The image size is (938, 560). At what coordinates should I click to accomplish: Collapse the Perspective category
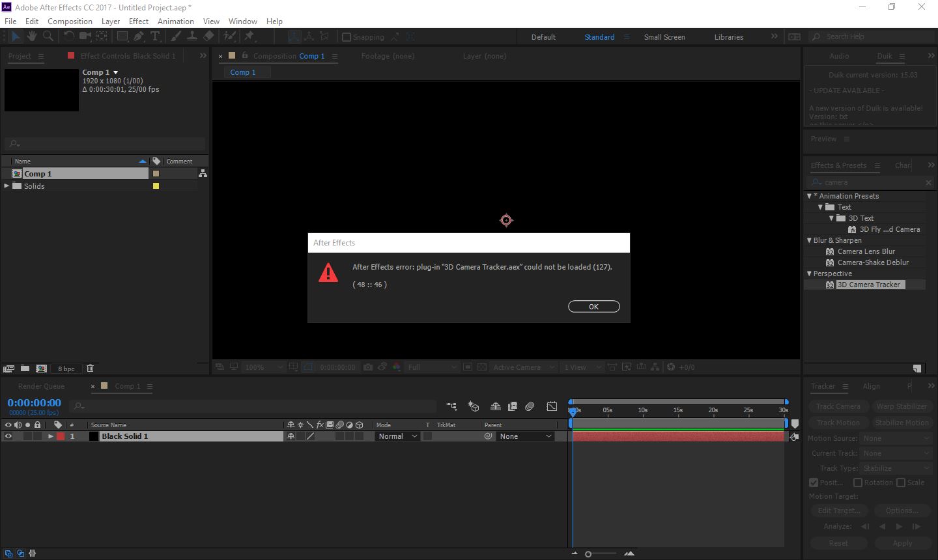point(809,273)
